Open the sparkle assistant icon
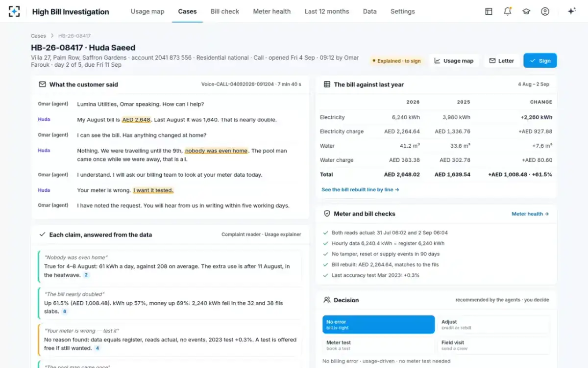This screenshot has width=588, height=368. 571,11
